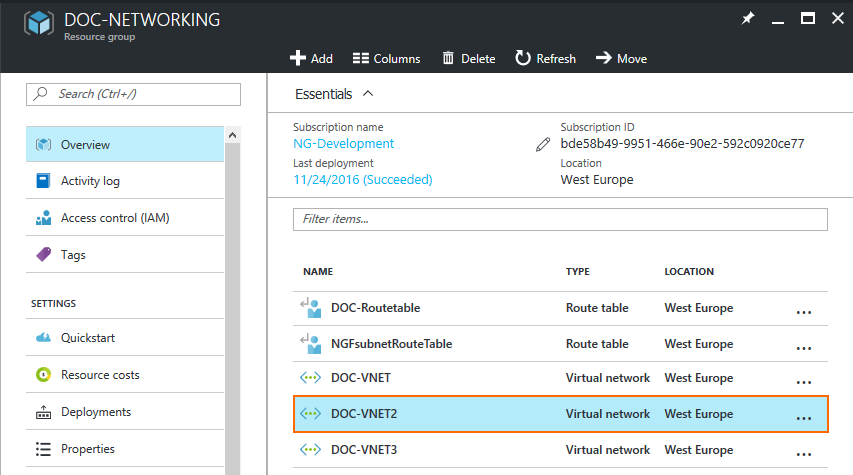Close the DOC-NETWORKING blade
The width and height of the screenshot is (853, 475).
(x=838, y=18)
